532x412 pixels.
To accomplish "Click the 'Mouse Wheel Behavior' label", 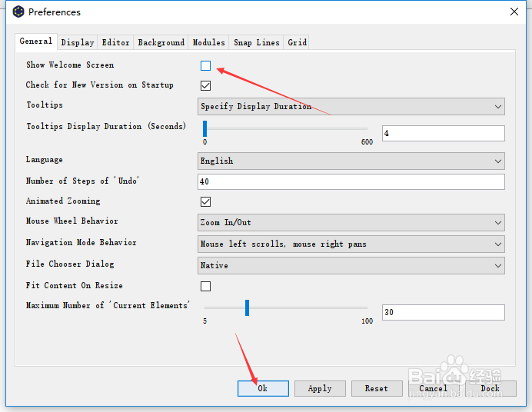I will 72,221.
